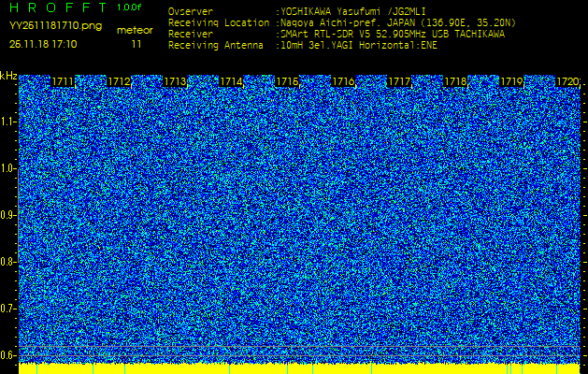
Task: Click the version number 1.0.0f
Action: coord(129,7)
